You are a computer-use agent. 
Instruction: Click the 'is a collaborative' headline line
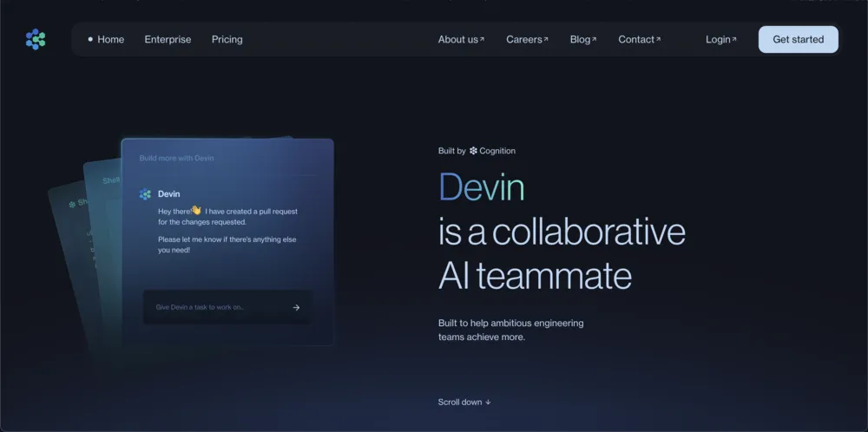coord(562,232)
